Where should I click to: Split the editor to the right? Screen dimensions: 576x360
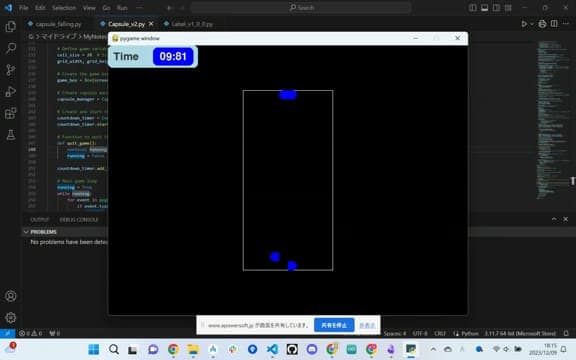[x=554, y=24]
